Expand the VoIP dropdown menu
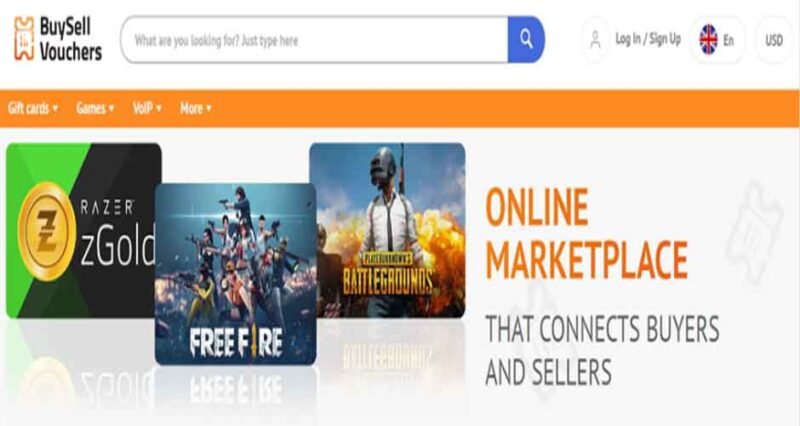Image resolution: width=800 pixels, height=426 pixels. pyautogui.click(x=147, y=108)
